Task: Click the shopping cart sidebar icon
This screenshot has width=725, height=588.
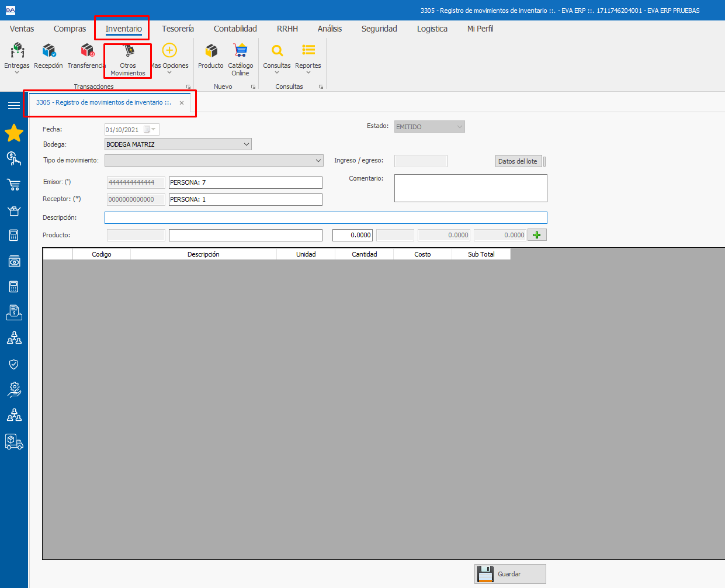Action: tap(14, 185)
